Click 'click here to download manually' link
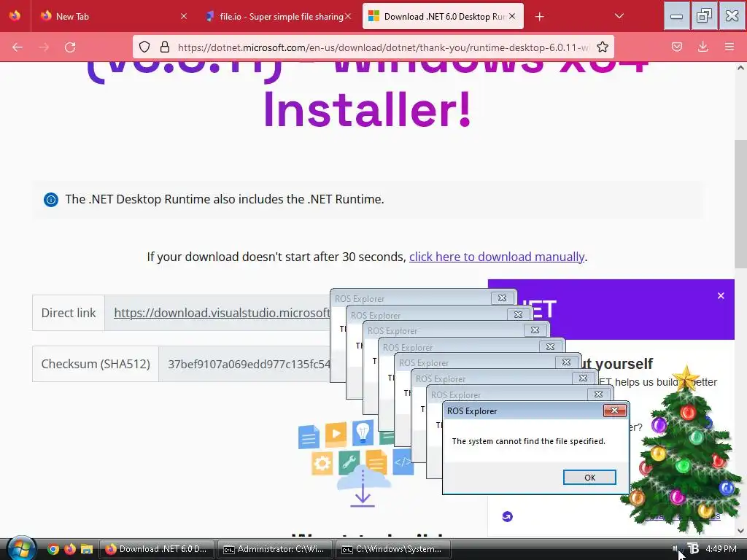747x560 pixels. click(496, 257)
